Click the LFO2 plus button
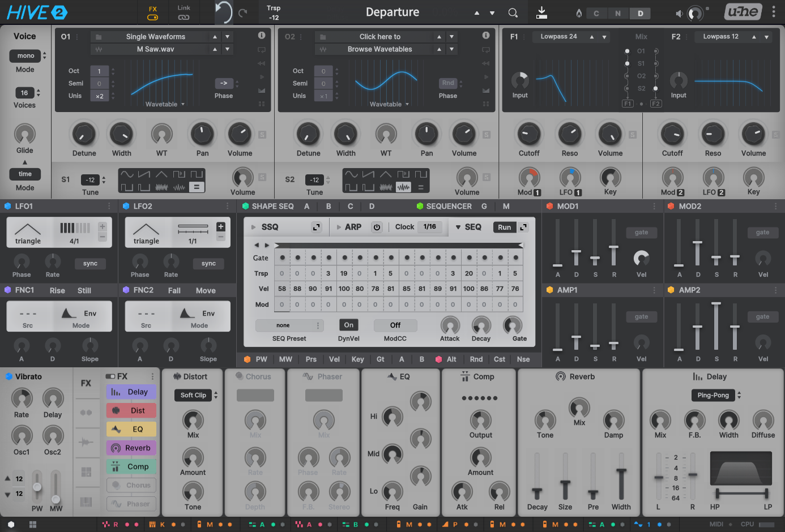 (221, 226)
